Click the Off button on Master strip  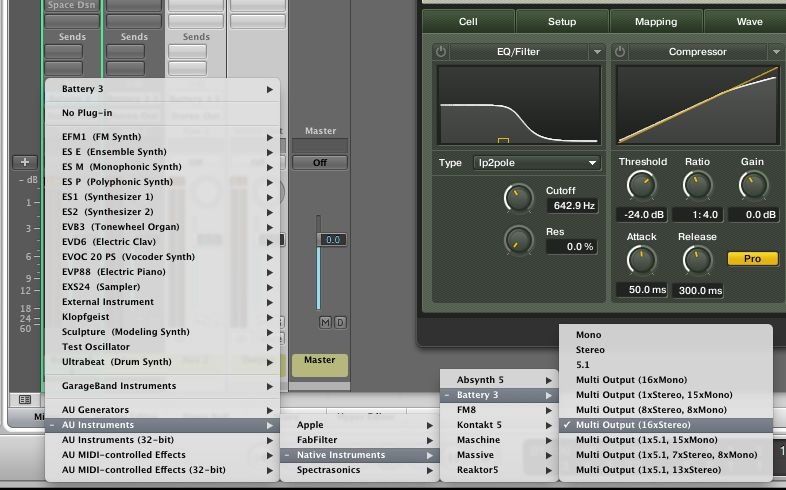click(x=320, y=163)
